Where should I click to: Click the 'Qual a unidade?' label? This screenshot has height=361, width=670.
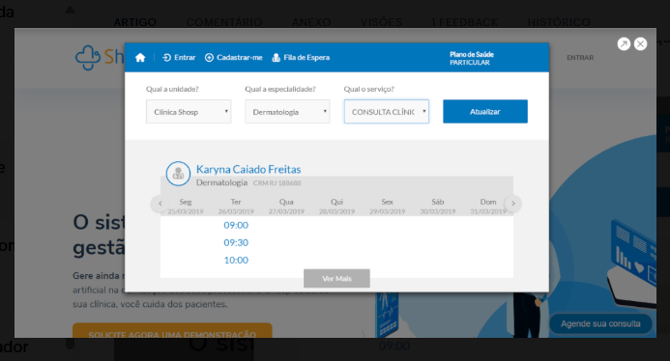pos(172,89)
